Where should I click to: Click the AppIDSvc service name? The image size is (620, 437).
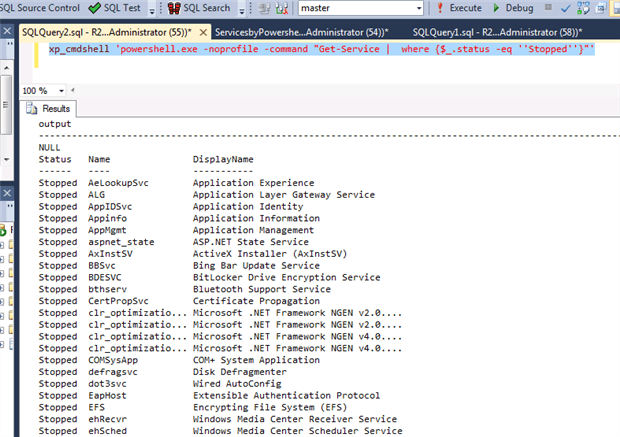[110, 207]
